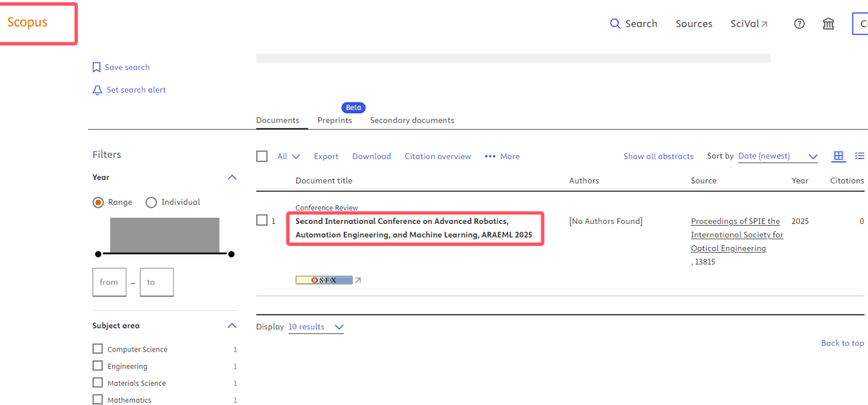
Task: Click the Source column header
Action: tap(704, 181)
